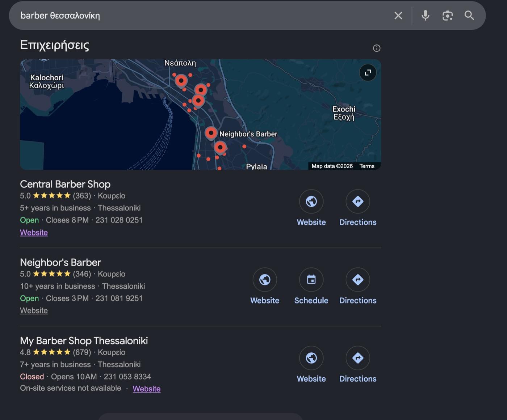This screenshot has width=507, height=420.
Task: Follow Website link beside On-site services text
Action: click(x=146, y=389)
